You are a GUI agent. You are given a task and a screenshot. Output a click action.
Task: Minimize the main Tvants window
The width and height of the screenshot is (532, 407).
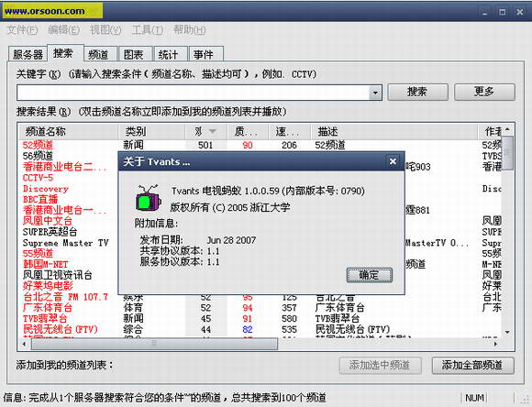point(485,12)
